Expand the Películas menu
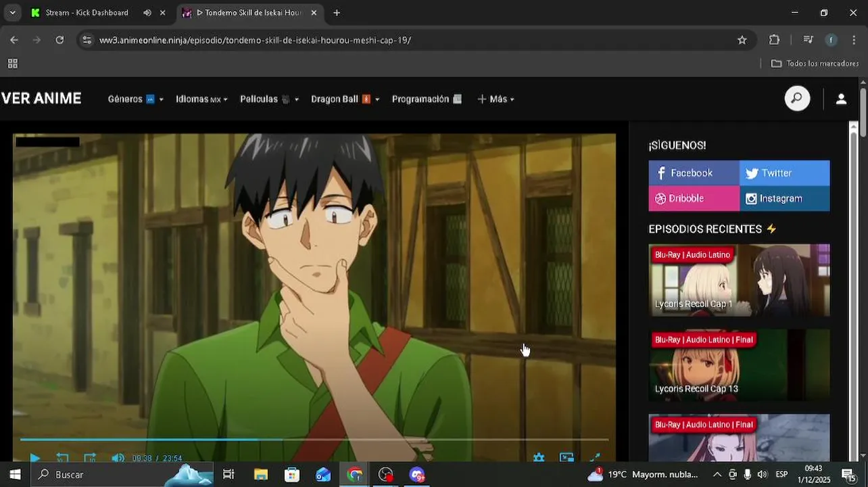Viewport: 868px width, 487px height. pyautogui.click(x=269, y=99)
